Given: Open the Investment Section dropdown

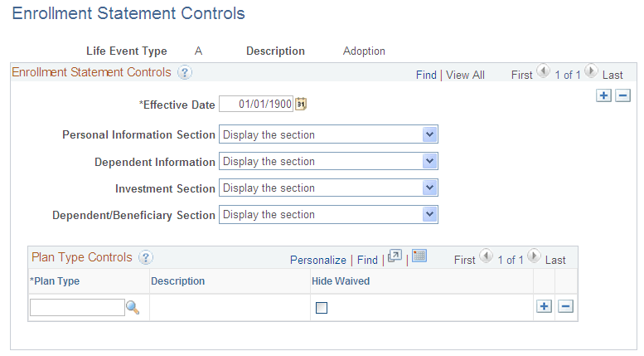Looking at the screenshot, I should coord(429,188).
